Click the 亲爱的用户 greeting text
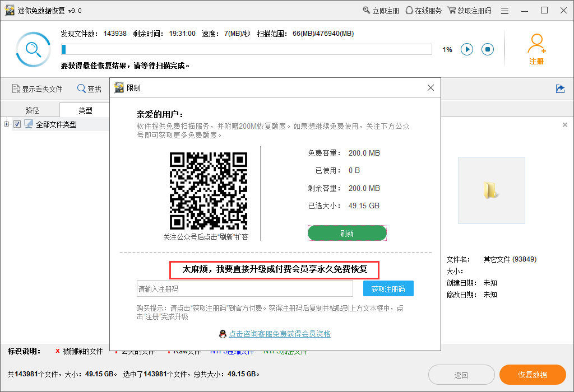Viewport: 574px width, 392px height. coord(160,114)
